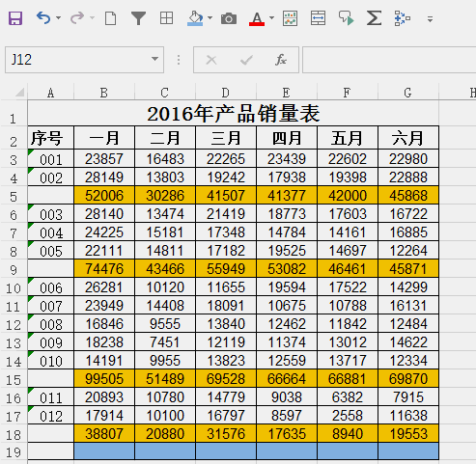Click the formula bar input field

pyautogui.click(x=389, y=60)
